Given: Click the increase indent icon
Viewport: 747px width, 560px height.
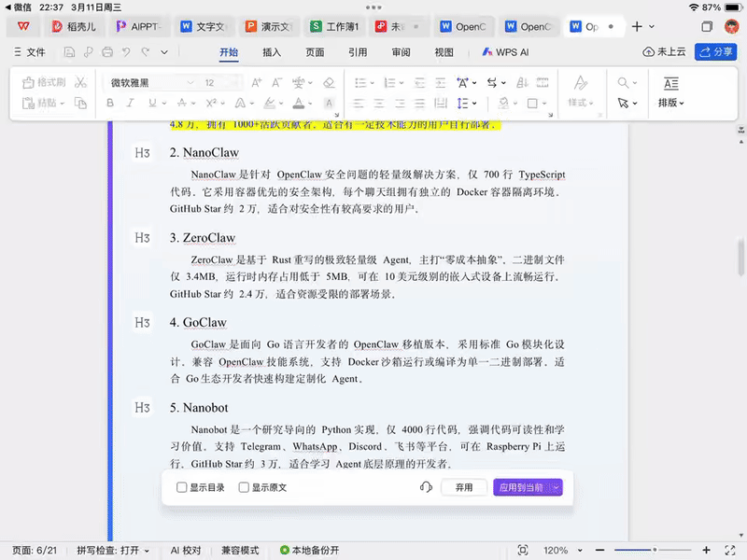Looking at the screenshot, I should pos(440,83).
